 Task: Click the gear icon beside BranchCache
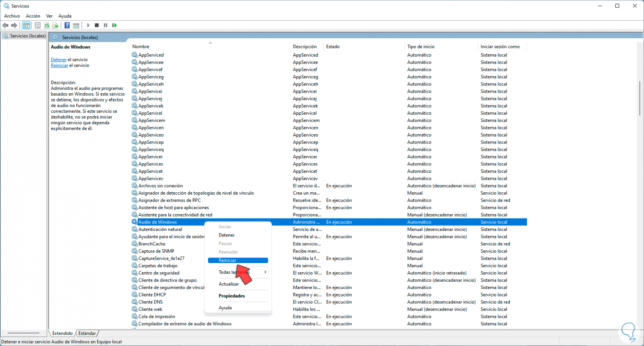pyautogui.click(x=134, y=244)
